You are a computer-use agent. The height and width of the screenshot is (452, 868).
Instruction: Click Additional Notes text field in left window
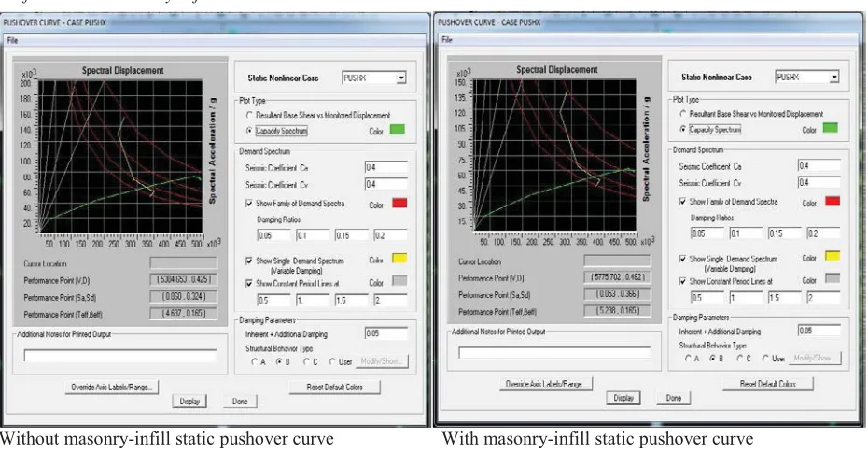[x=120, y=355]
